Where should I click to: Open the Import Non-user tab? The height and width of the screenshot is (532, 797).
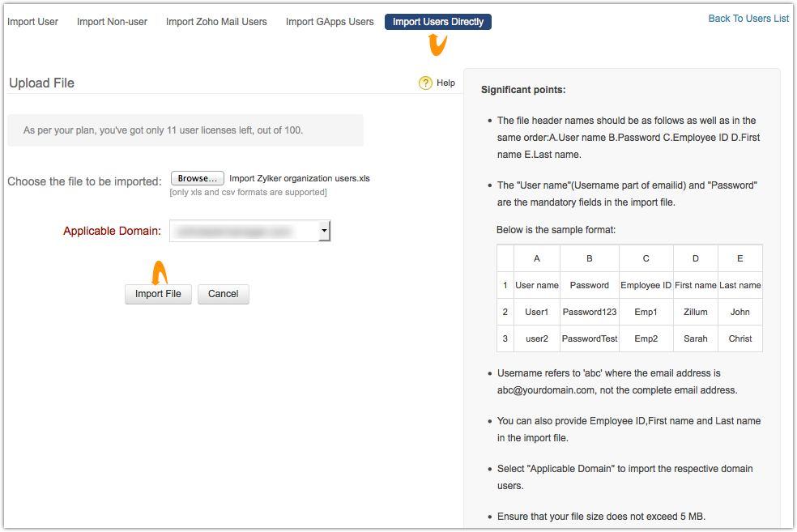pos(112,22)
